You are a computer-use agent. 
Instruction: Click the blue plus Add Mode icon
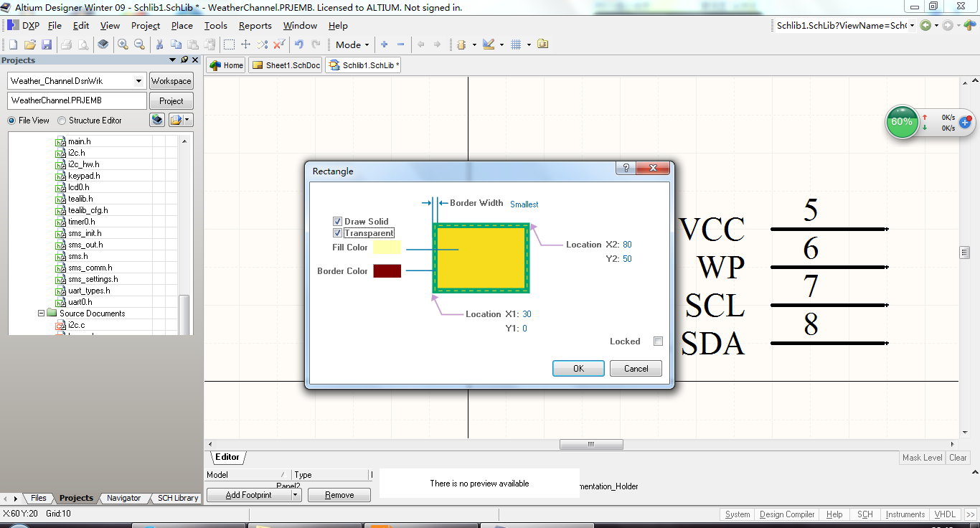[385, 44]
